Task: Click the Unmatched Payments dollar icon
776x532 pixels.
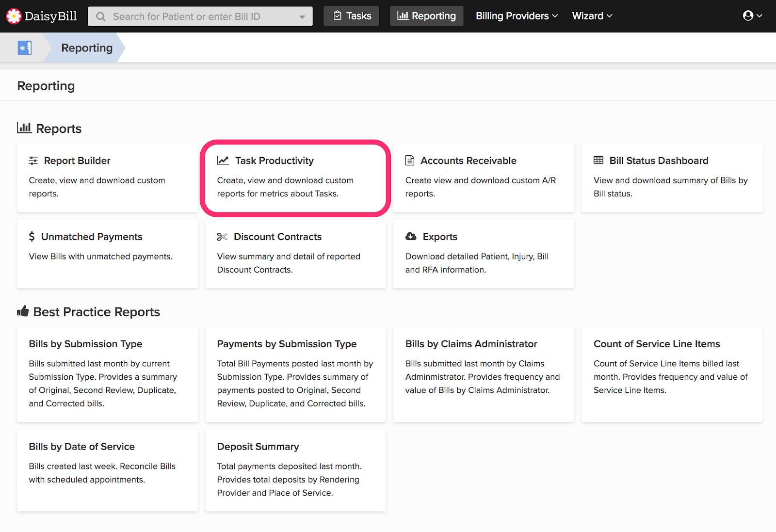Action: (x=32, y=237)
